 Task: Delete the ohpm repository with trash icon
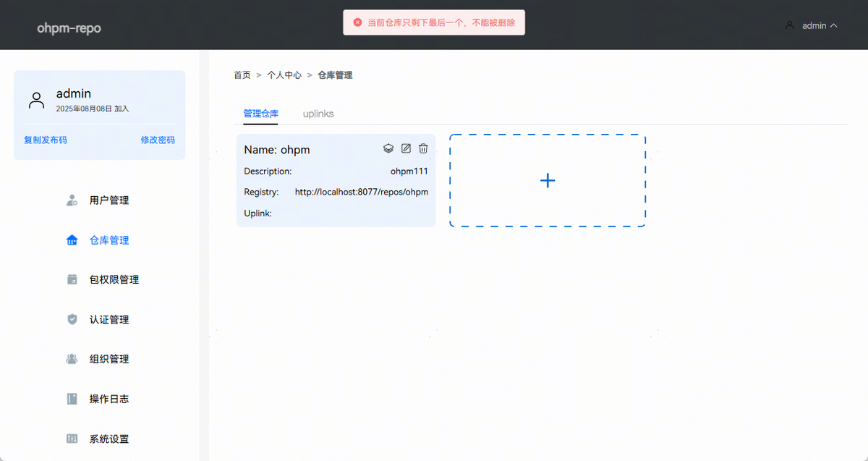423,148
